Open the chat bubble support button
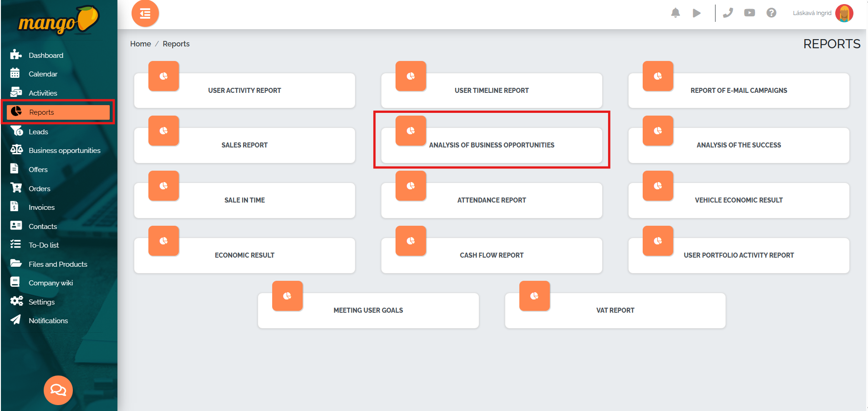868x411 pixels. click(58, 390)
